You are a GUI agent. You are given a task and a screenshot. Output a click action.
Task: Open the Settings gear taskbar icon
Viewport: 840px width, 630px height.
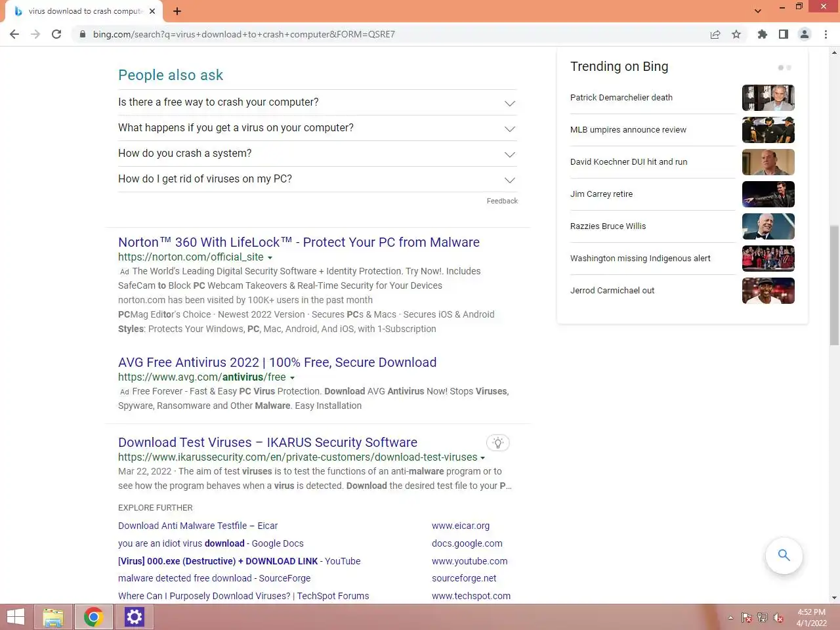click(134, 617)
